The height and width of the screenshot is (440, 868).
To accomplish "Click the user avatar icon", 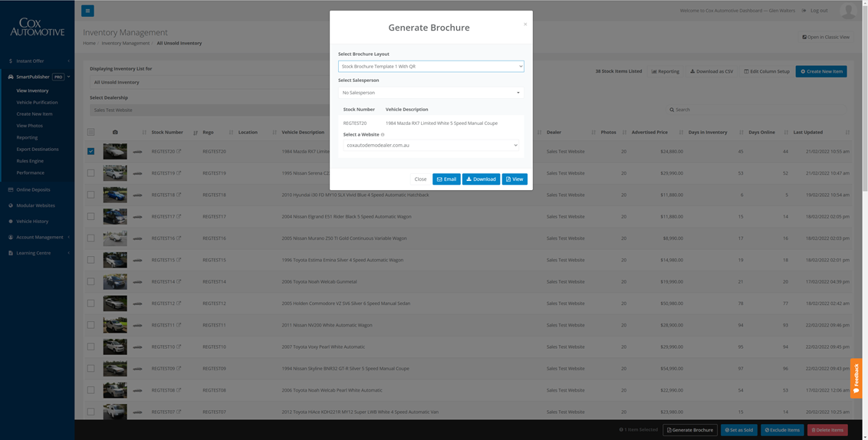I will (x=848, y=11).
